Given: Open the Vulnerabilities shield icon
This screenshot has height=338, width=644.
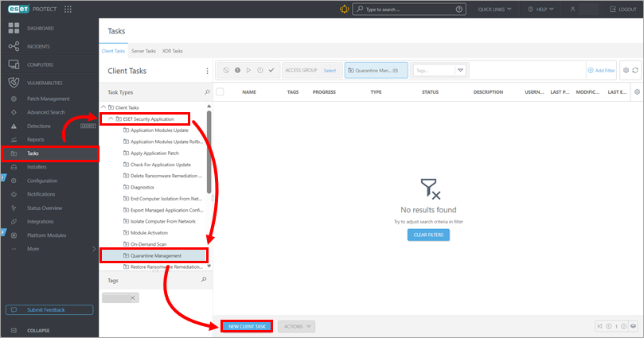Looking at the screenshot, I should [x=13, y=83].
